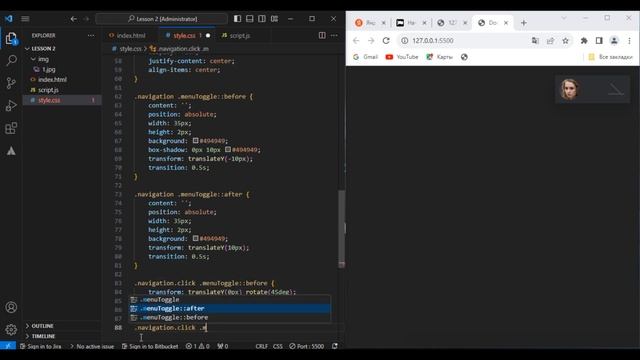Split the editor to the right

tap(322, 36)
